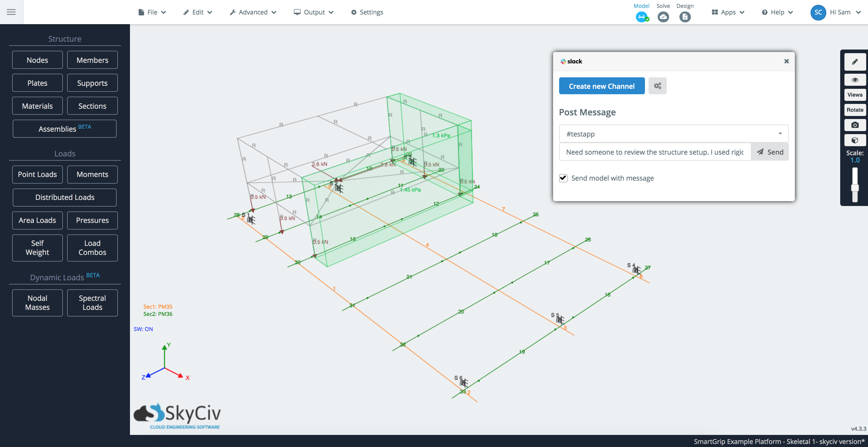Click the second camera-like icon below

[854, 125]
